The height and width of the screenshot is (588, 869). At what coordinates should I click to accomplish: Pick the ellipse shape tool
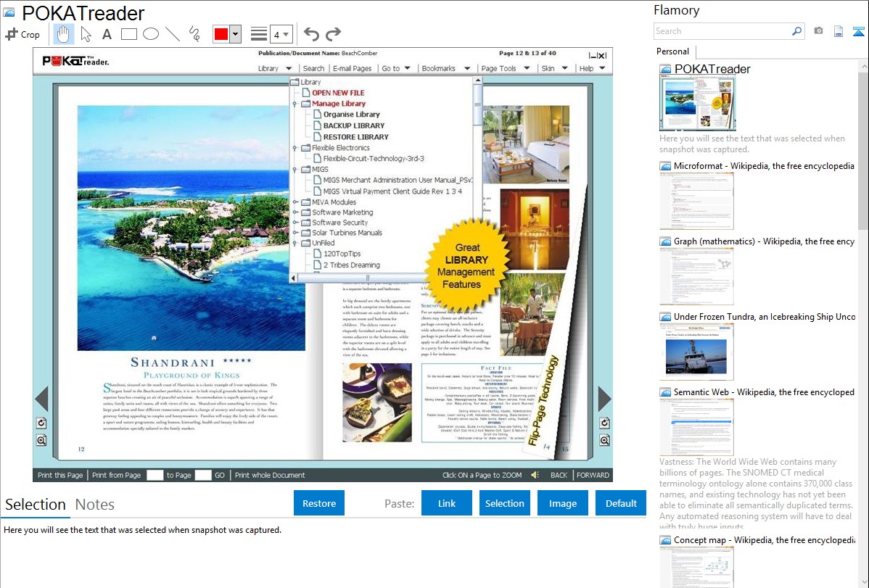pos(151,34)
